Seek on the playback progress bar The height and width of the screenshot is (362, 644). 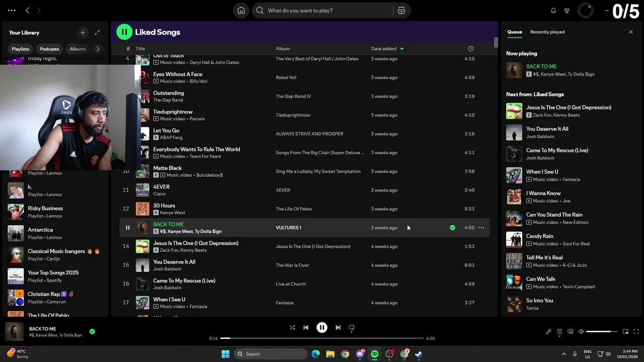[322, 338]
